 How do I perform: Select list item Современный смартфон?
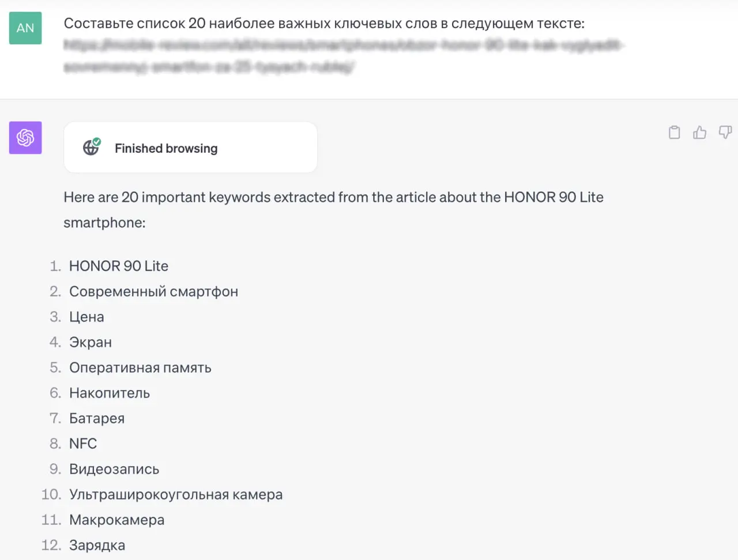pos(153,292)
